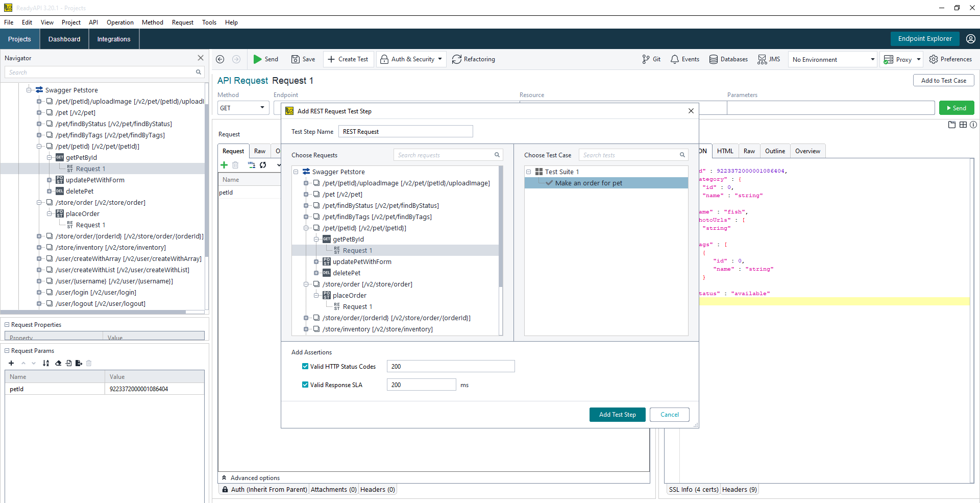This screenshot has height=503, width=980.
Task: Expand /user/login node in Navigator
Action: click(39, 293)
